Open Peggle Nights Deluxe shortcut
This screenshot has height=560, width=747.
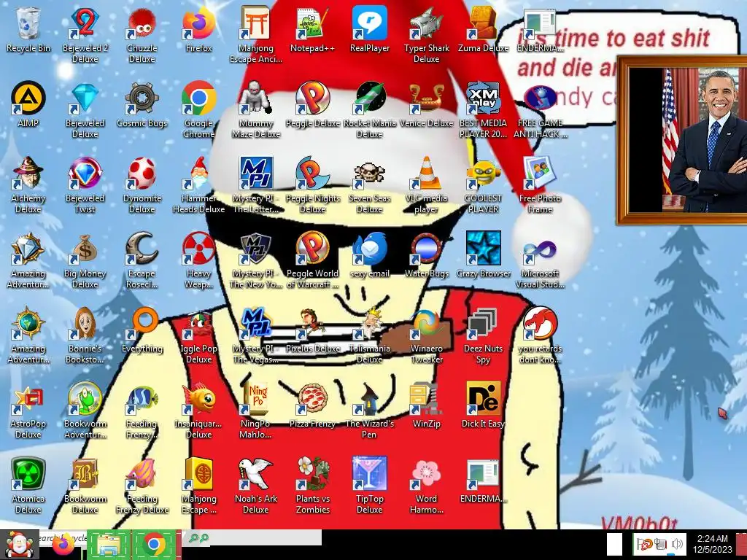[x=312, y=186]
